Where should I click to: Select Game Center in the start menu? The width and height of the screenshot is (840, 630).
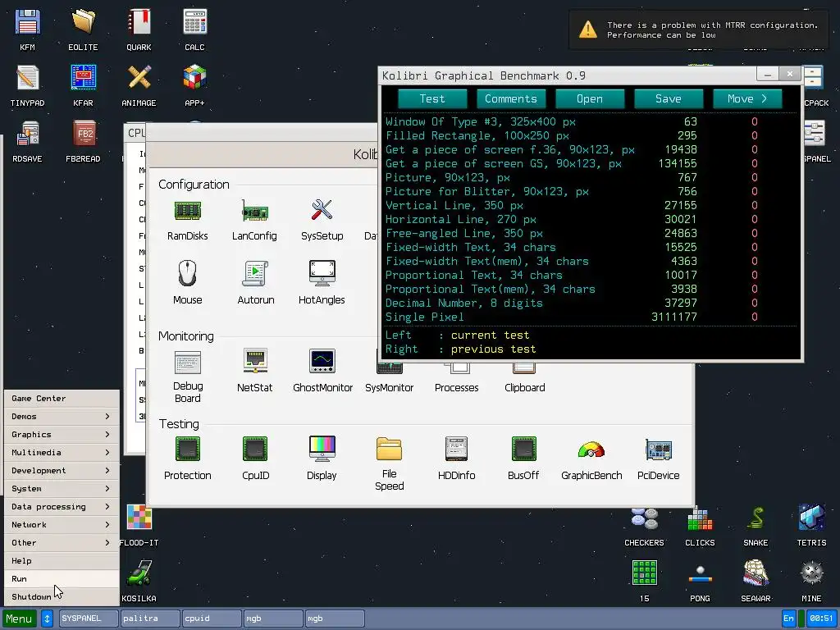tap(62, 399)
